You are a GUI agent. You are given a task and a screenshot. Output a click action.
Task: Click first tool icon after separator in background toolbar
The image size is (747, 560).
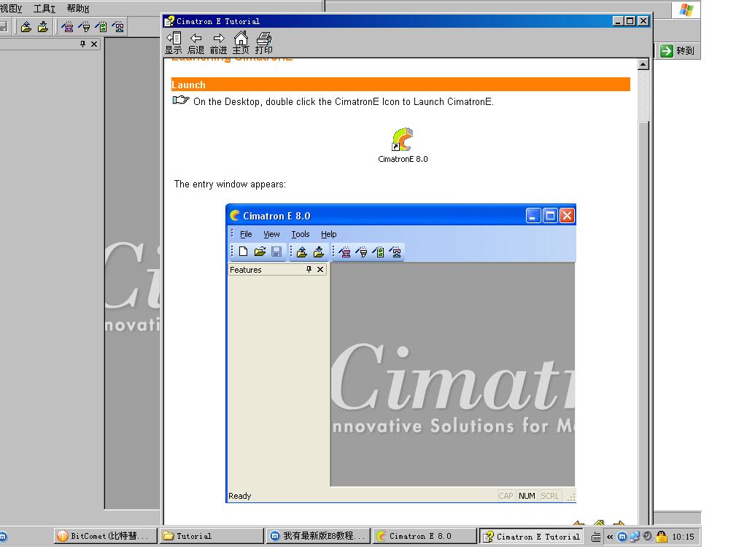click(68, 27)
